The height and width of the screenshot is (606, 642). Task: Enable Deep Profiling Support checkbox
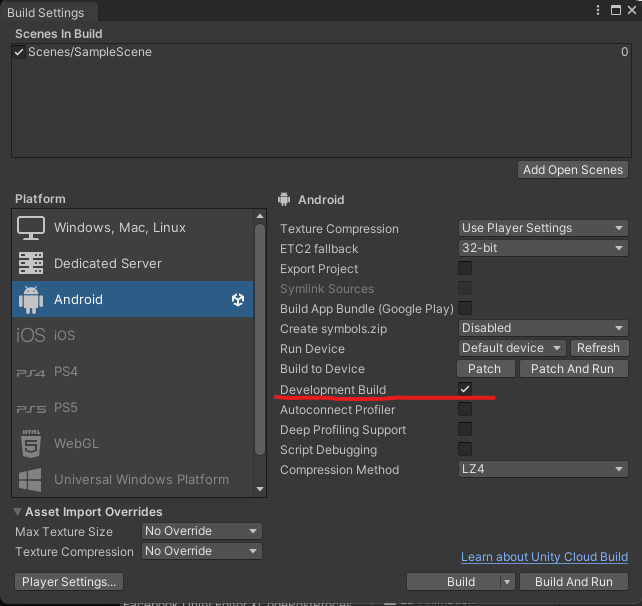click(x=465, y=429)
